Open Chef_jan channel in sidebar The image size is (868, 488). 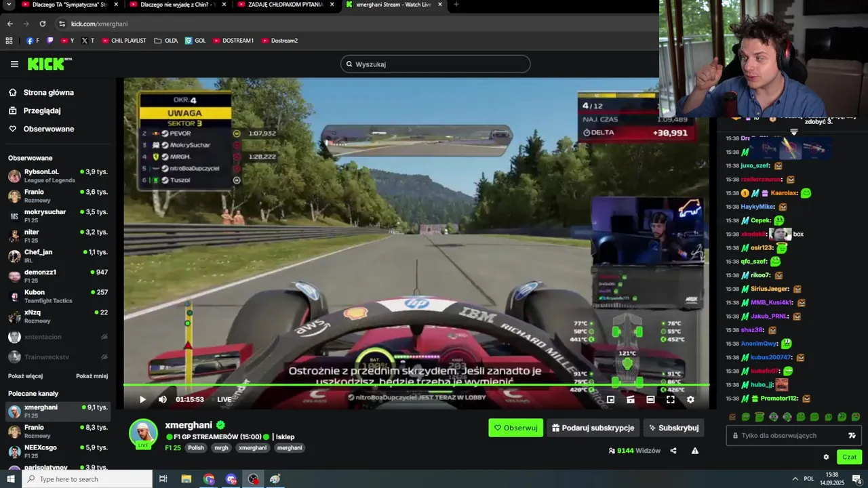(x=60, y=256)
